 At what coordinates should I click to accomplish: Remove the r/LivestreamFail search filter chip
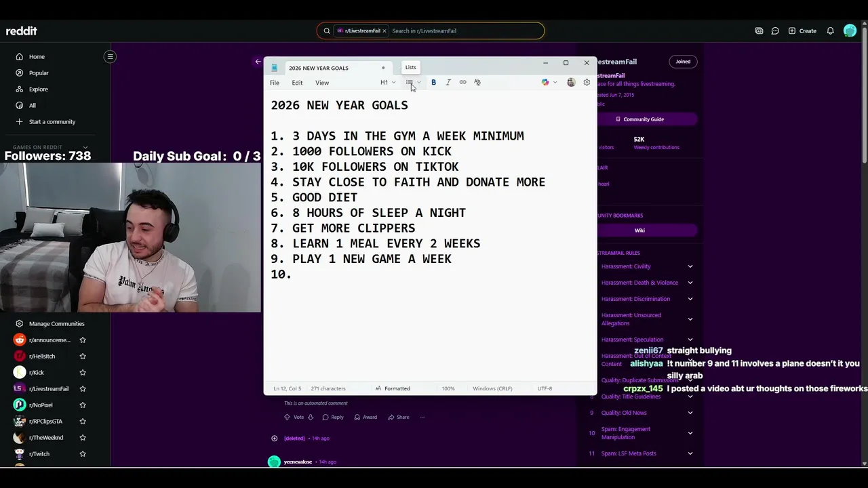click(384, 31)
